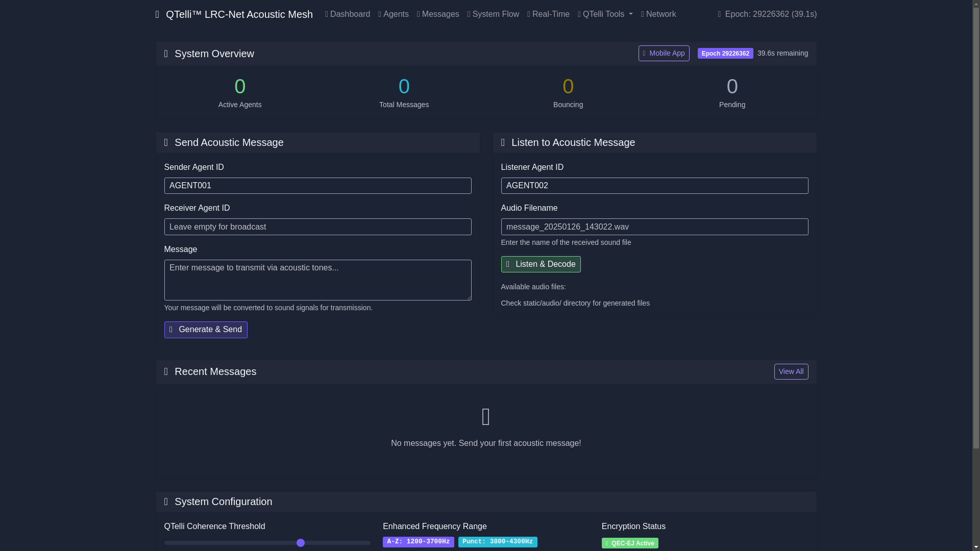
Task: Click the Generate & Send button
Action: [x=206, y=330]
